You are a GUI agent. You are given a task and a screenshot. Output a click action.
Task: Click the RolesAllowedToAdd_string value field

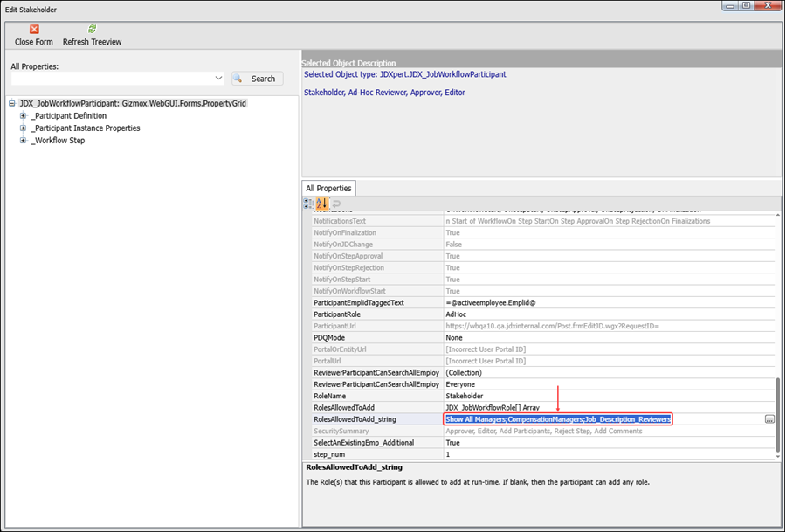(x=558, y=419)
